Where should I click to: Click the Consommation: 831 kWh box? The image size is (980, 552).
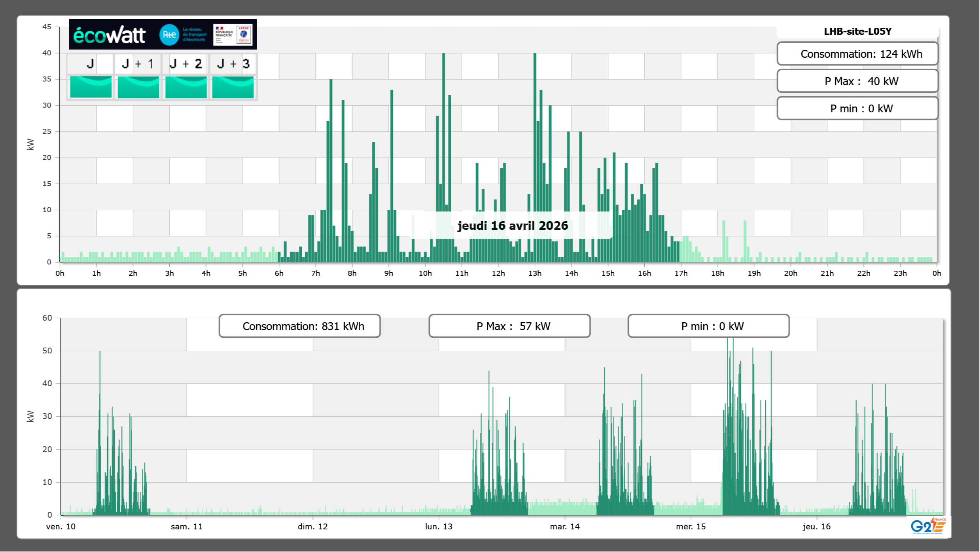[x=300, y=326]
